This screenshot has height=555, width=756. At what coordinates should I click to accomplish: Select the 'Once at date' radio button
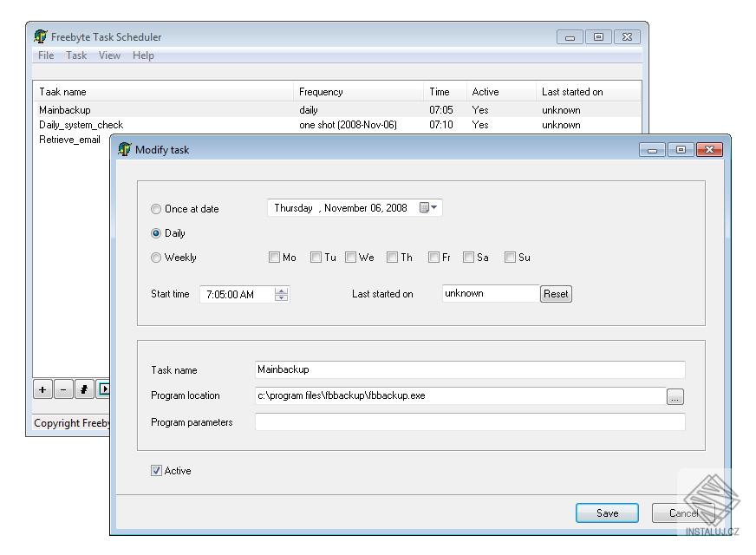(156, 208)
